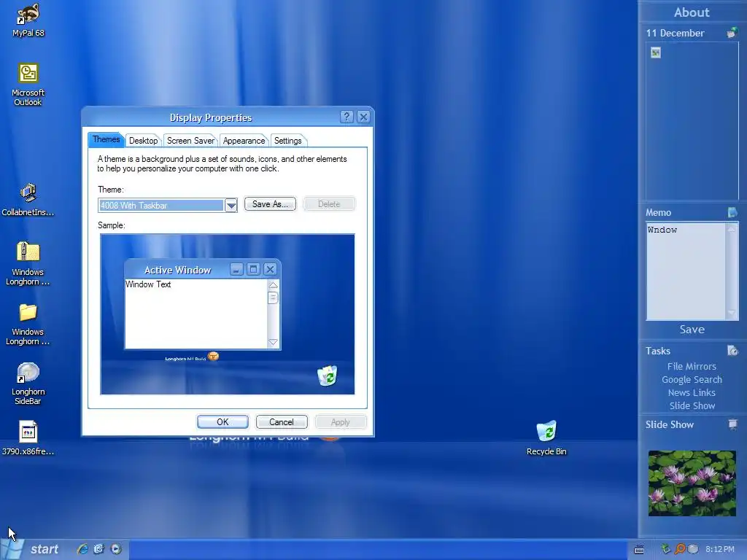Click the Memo box scrollbar
Image resolution: width=747 pixels, height=560 pixels.
point(731,271)
